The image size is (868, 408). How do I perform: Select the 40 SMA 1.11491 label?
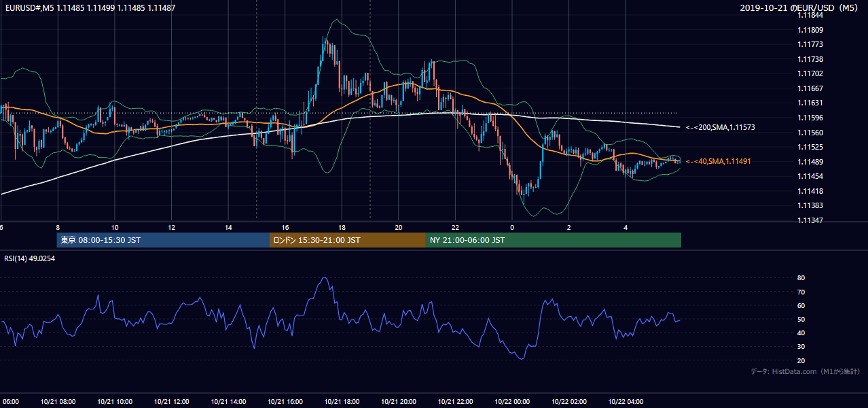tap(718, 161)
